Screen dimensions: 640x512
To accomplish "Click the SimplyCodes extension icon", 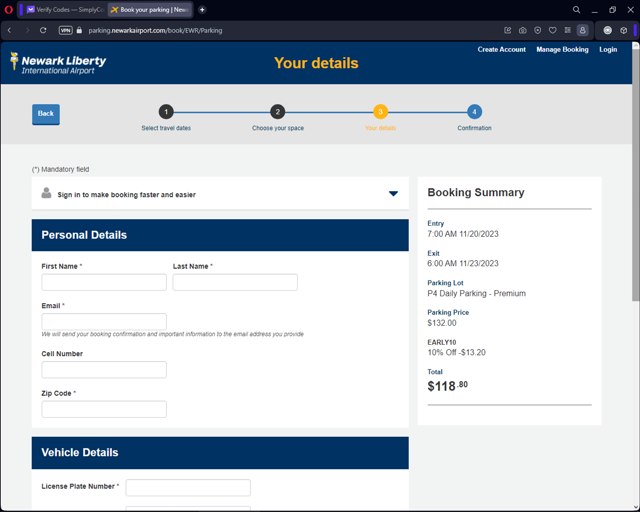I will 607,30.
